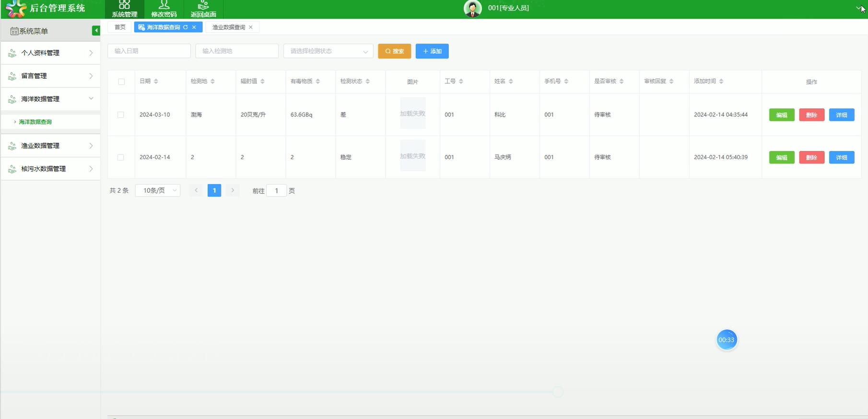Click the refresh icon on 海洋数据查询 tab

[x=186, y=27]
